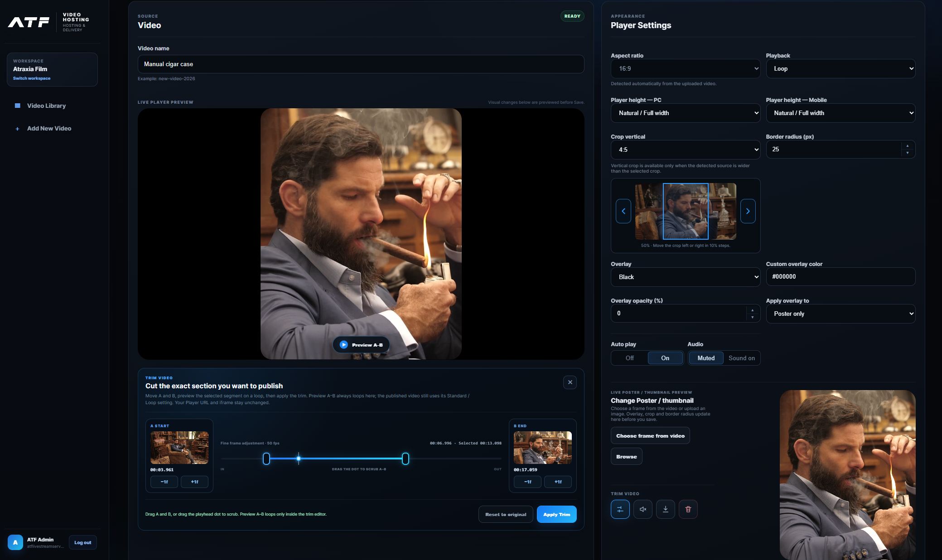Click the playhead dot on timeline

(x=299, y=459)
